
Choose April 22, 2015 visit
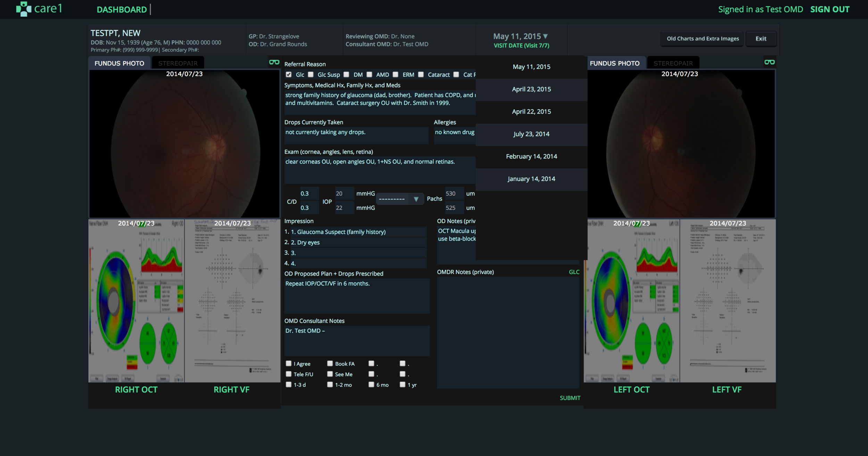coord(531,112)
